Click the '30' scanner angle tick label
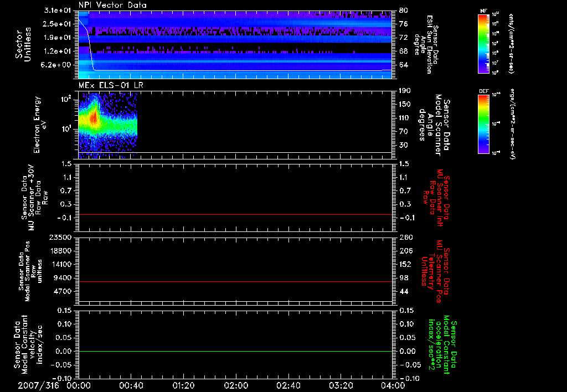Image resolution: width=567 pixels, height=392 pixels. pos(404,145)
